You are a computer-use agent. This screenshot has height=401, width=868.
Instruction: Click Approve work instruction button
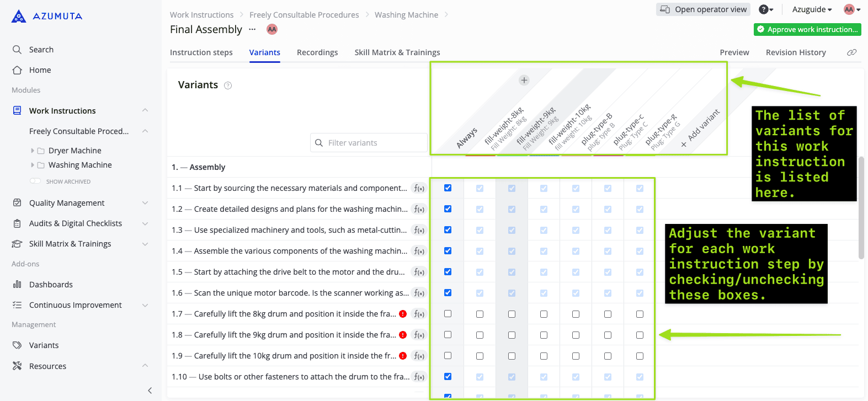point(807,29)
